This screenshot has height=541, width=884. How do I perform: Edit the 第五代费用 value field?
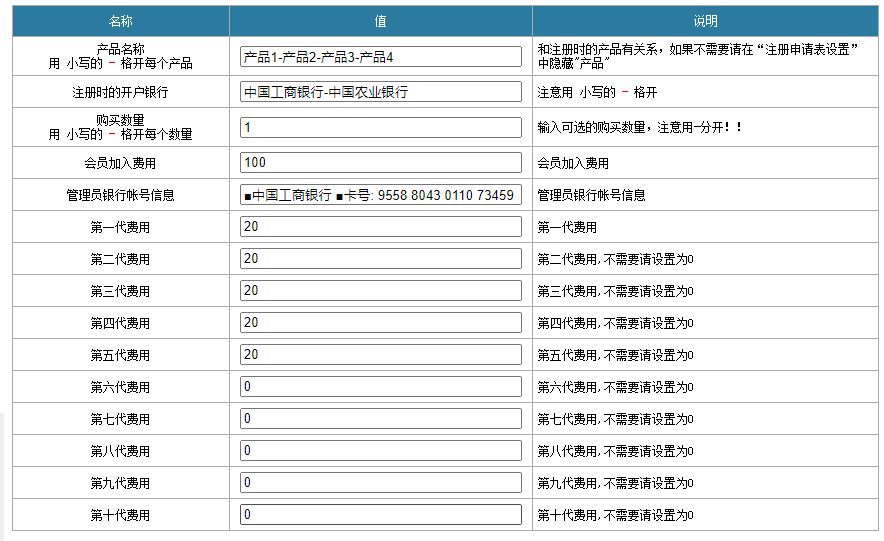[x=381, y=355]
